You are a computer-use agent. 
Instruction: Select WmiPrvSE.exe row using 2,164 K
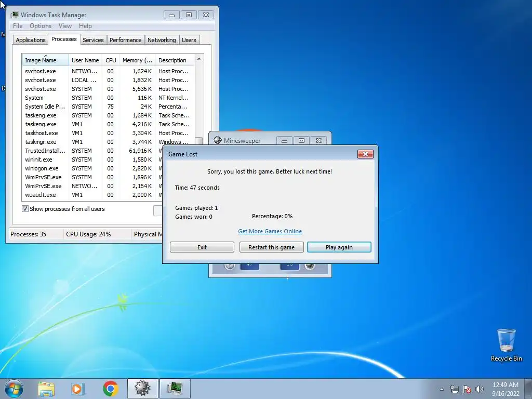(x=92, y=186)
